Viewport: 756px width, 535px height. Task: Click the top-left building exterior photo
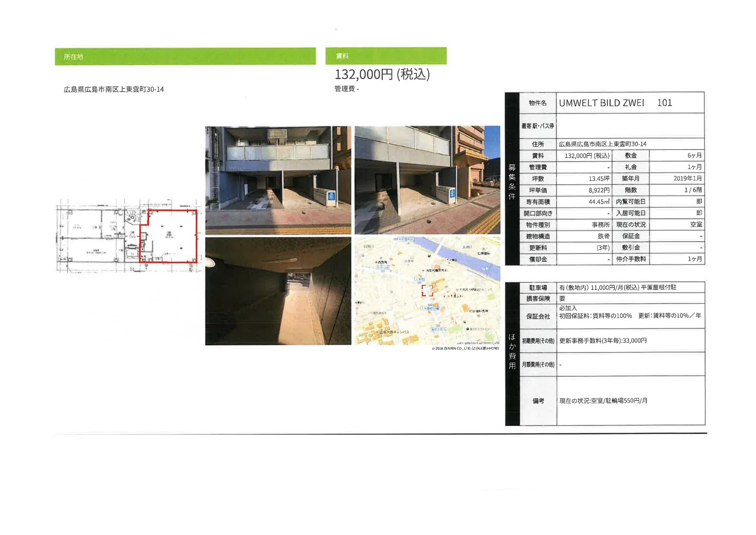278,180
